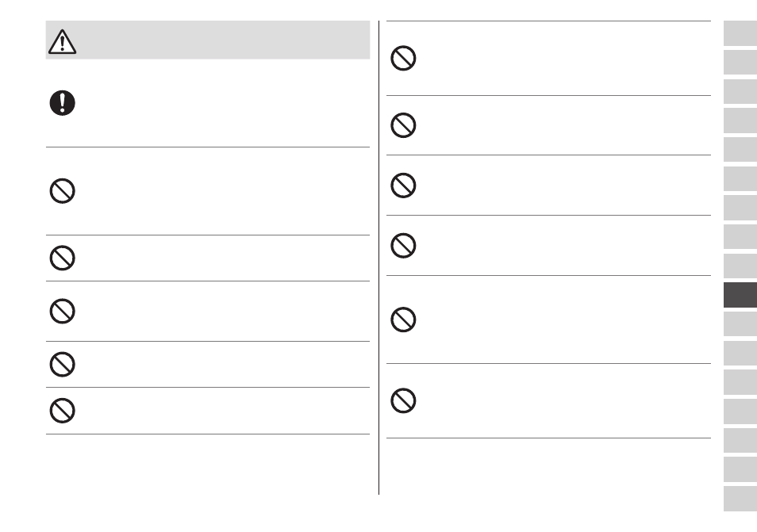Screen dimensions: 757x532
Task: Click the black mandatory exclamation circle icon
Action: tap(62, 103)
